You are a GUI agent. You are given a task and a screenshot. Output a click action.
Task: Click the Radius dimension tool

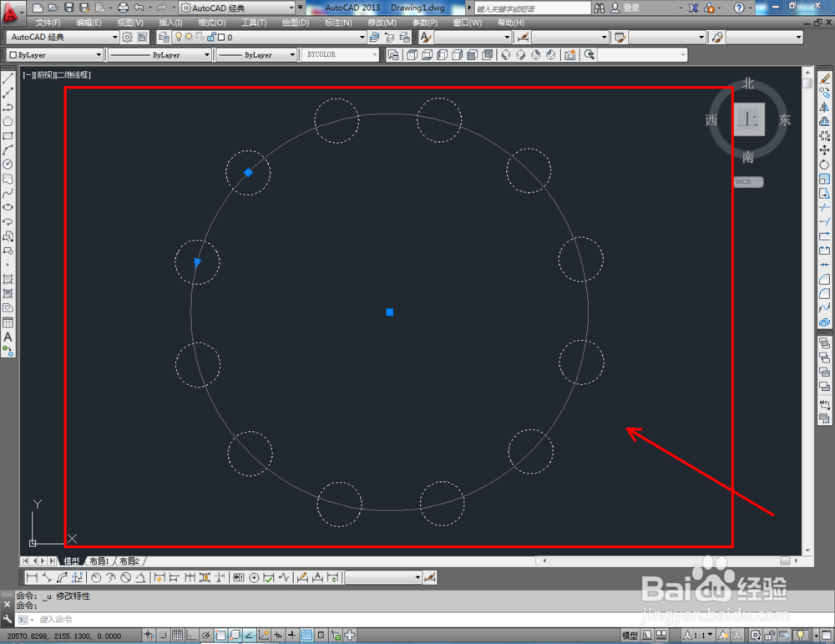coord(96,577)
